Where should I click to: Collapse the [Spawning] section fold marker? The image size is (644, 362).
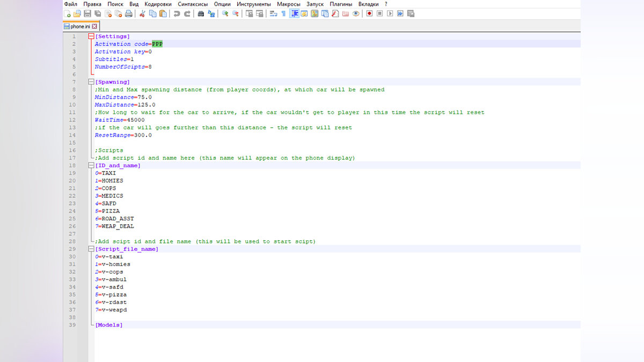(x=91, y=82)
